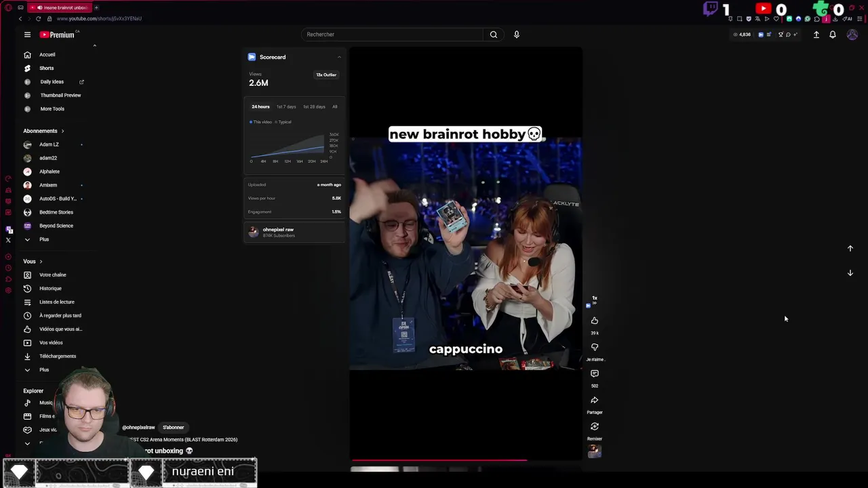Click the upload arrow icon in header
This screenshot has width=868, height=488.
(x=816, y=35)
